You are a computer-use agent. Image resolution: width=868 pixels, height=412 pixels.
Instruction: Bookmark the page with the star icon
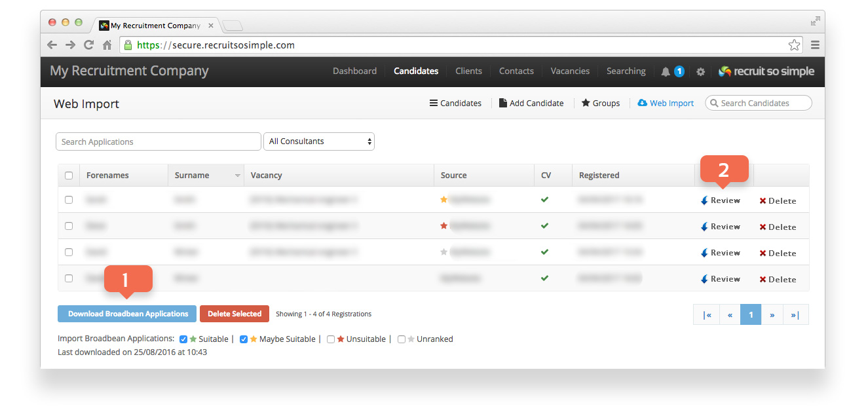[794, 45]
